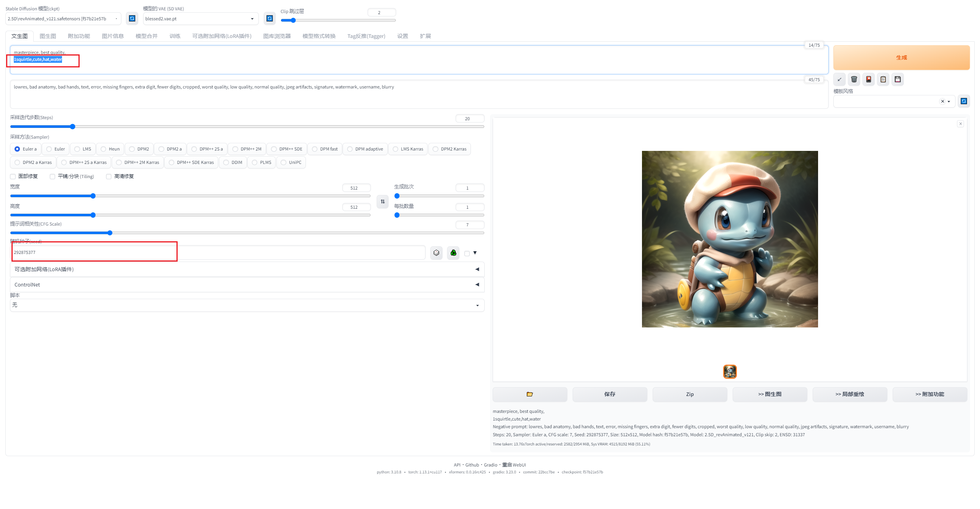
Task: Refresh the Stable Diffusion checkpoint list
Action: [x=132, y=18]
